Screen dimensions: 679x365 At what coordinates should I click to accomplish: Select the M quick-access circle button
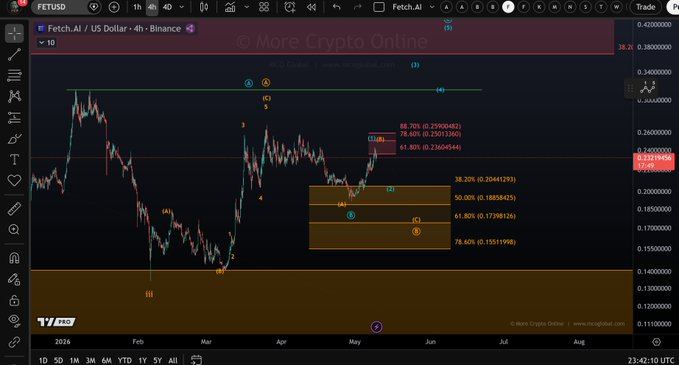pyautogui.click(x=555, y=7)
